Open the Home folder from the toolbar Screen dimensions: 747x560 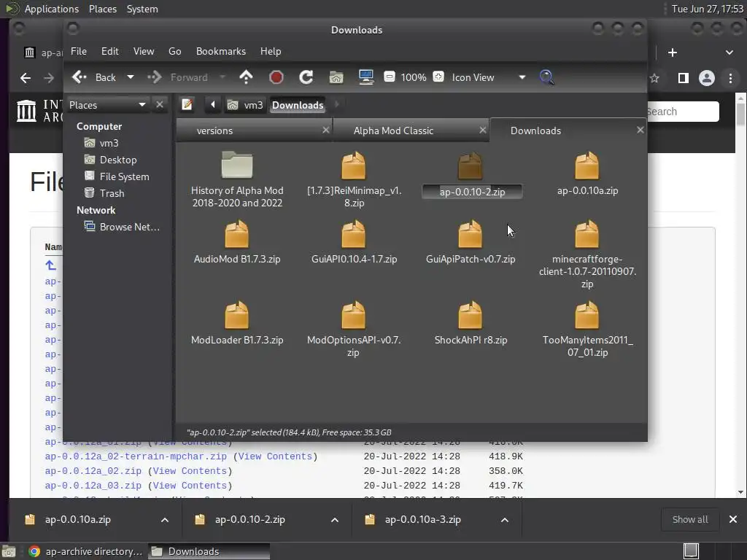[336, 77]
